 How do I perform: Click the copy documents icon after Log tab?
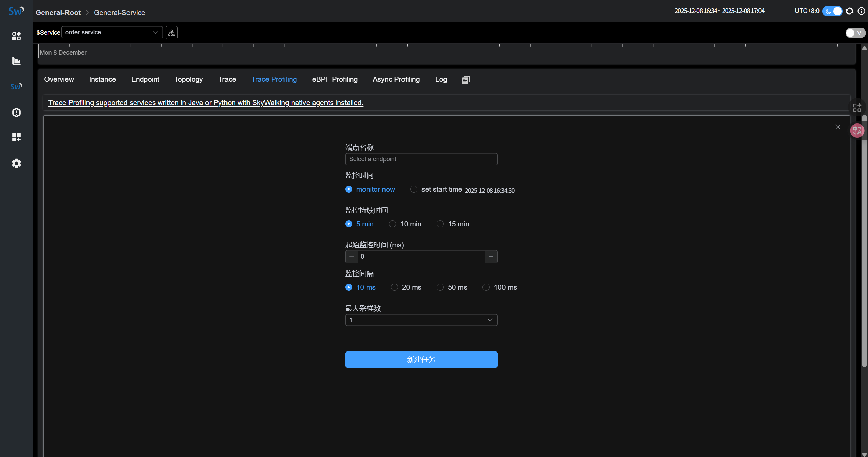466,80
